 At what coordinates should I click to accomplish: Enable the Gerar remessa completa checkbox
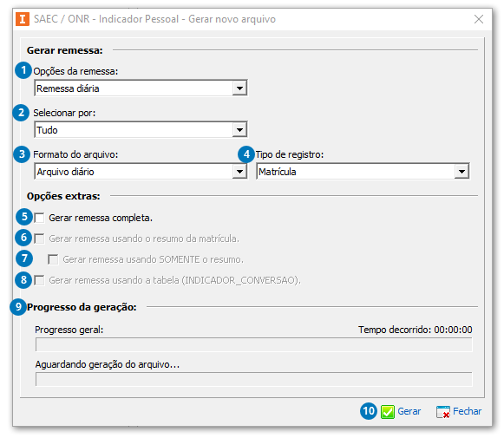click(40, 219)
